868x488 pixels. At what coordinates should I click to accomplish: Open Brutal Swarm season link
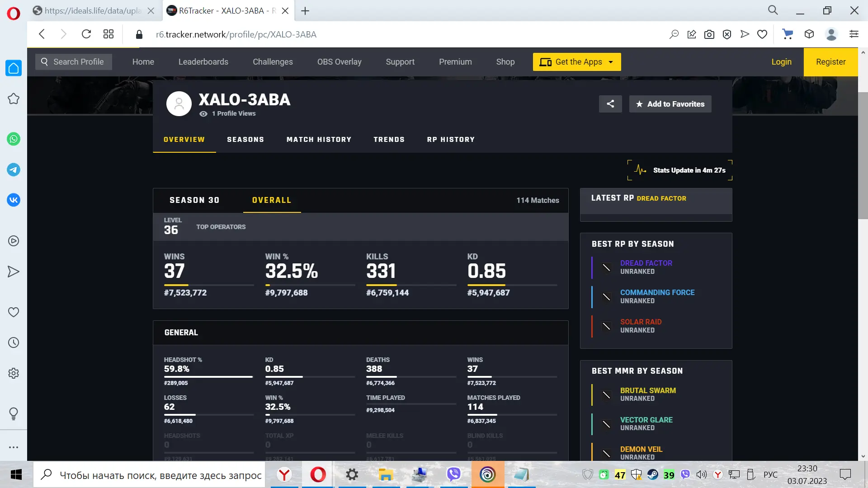(x=648, y=390)
